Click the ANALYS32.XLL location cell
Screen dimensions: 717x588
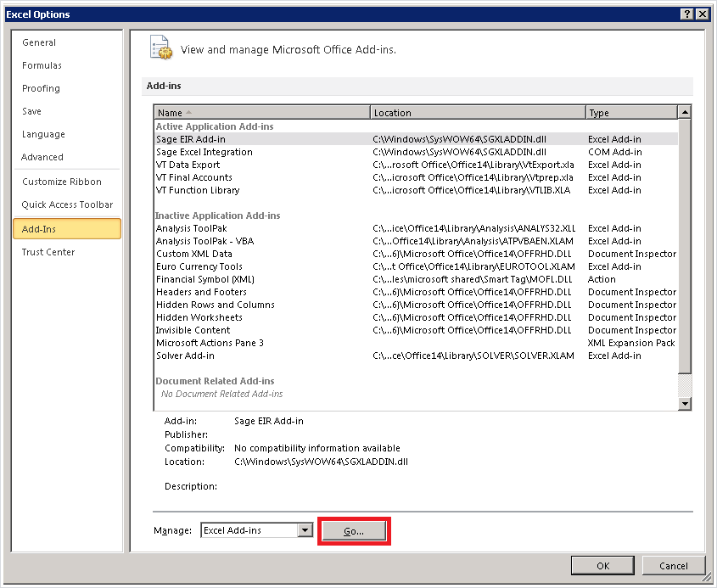click(473, 228)
